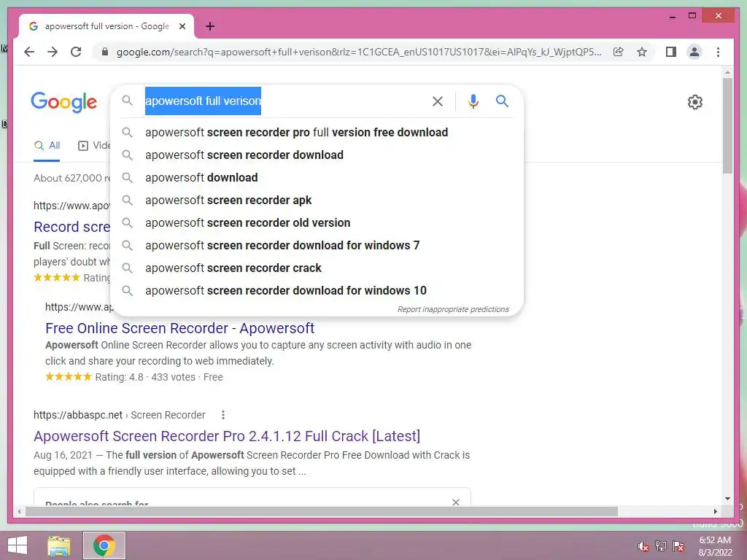
Task: Open Google search settings gear
Action: point(695,102)
